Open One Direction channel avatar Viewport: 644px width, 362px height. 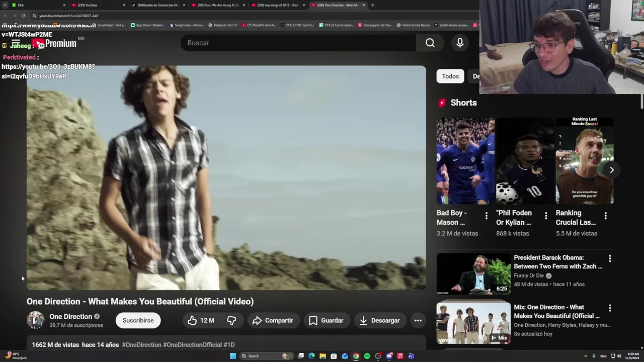(35, 320)
